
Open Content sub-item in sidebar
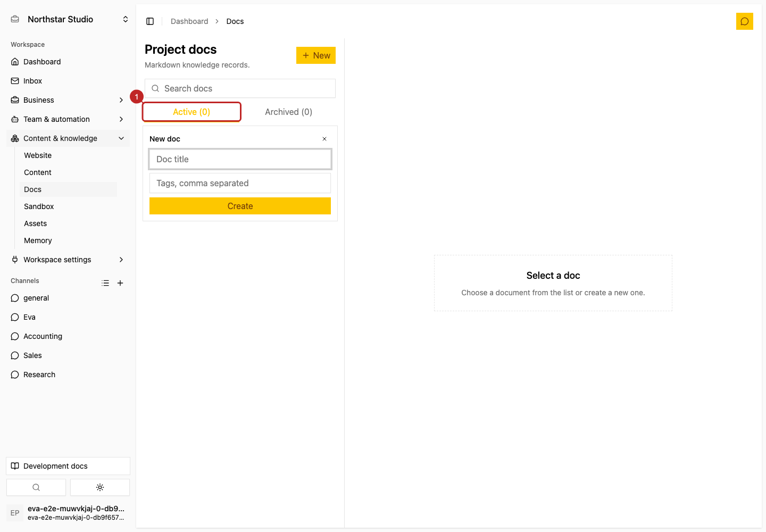pyautogui.click(x=68, y=172)
